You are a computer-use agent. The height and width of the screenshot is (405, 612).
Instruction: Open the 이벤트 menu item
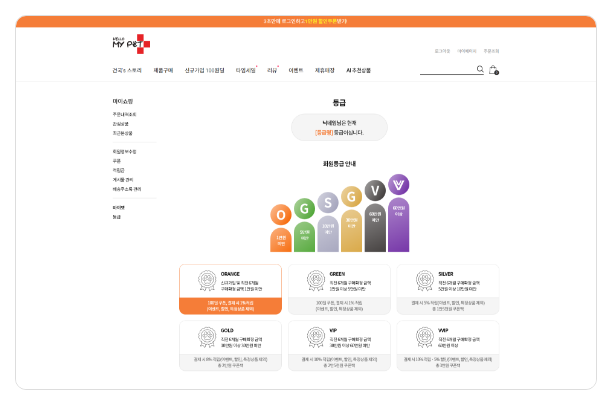click(x=296, y=71)
